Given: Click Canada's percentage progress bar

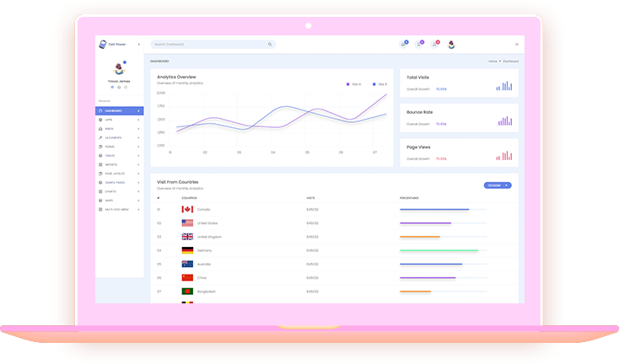Looking at the screenshot, I should [x=434, y=209].
